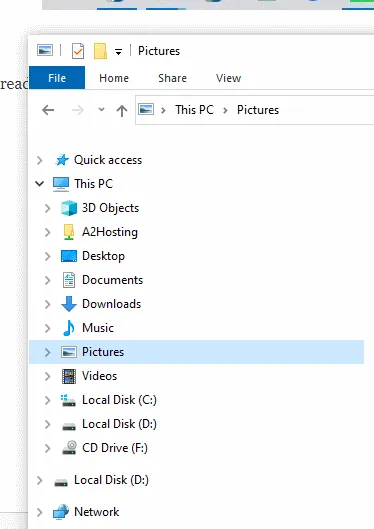Expand the 3D Objects folder
This screenshot has width=374, height=529.
(48, 208)
